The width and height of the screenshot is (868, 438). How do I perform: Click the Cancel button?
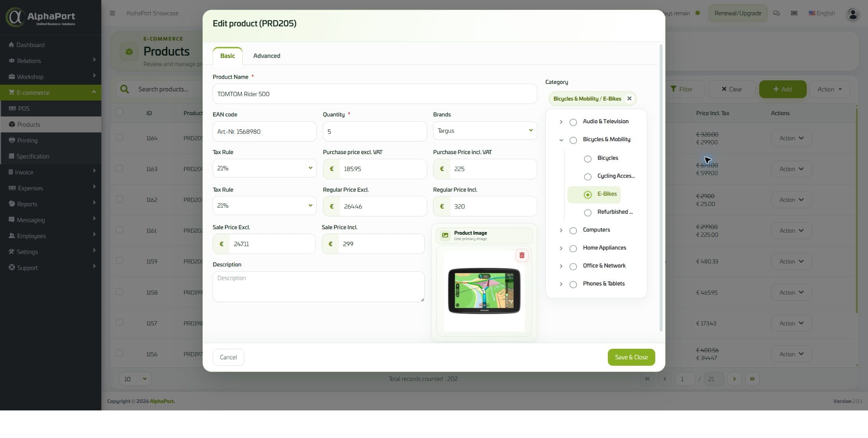pyautogui.click(x=228, y=357)
